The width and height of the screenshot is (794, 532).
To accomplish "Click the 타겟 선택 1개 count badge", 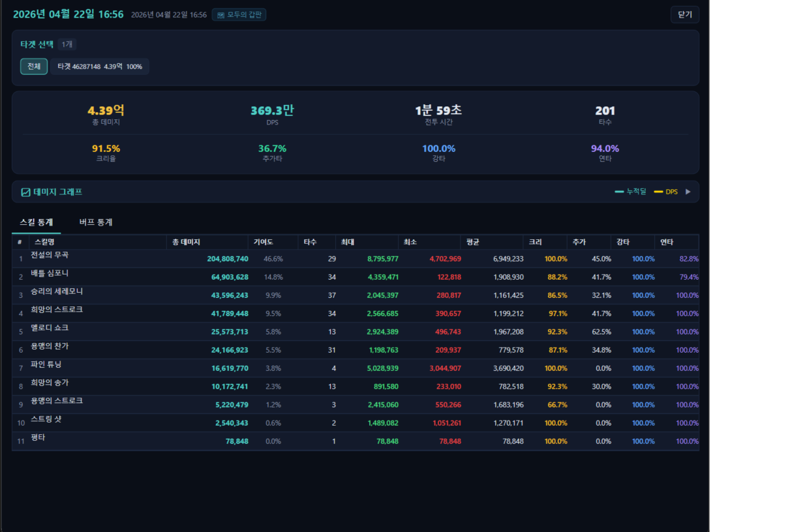I will click(67, 44).
